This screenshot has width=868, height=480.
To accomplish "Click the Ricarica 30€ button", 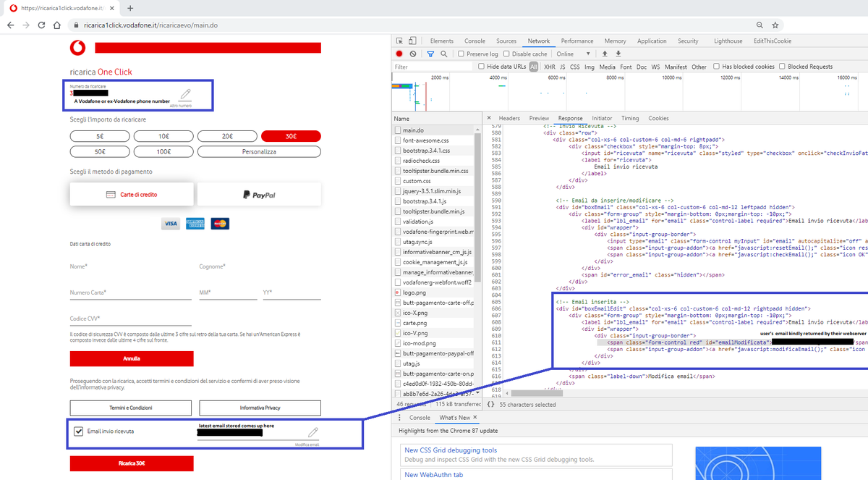I will 132,463.
